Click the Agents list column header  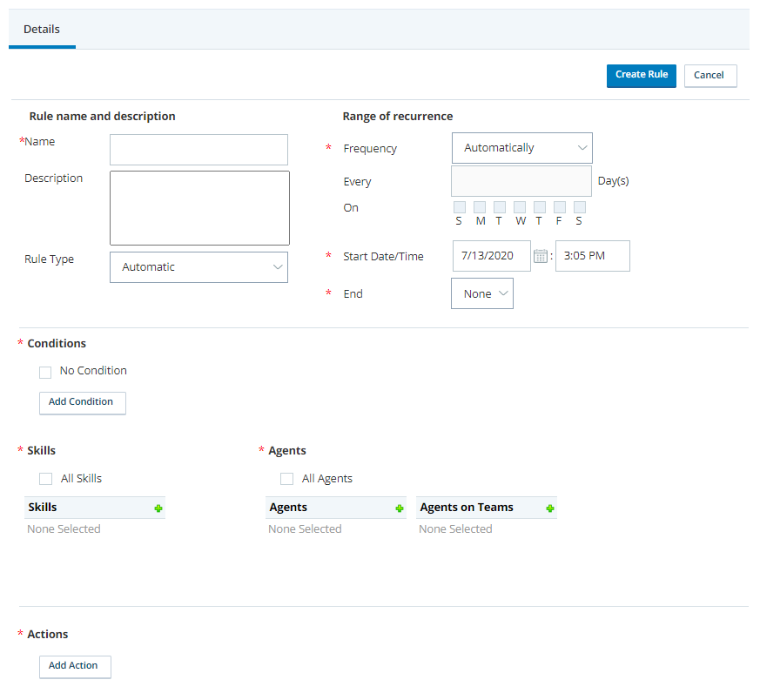pos(336,508)
